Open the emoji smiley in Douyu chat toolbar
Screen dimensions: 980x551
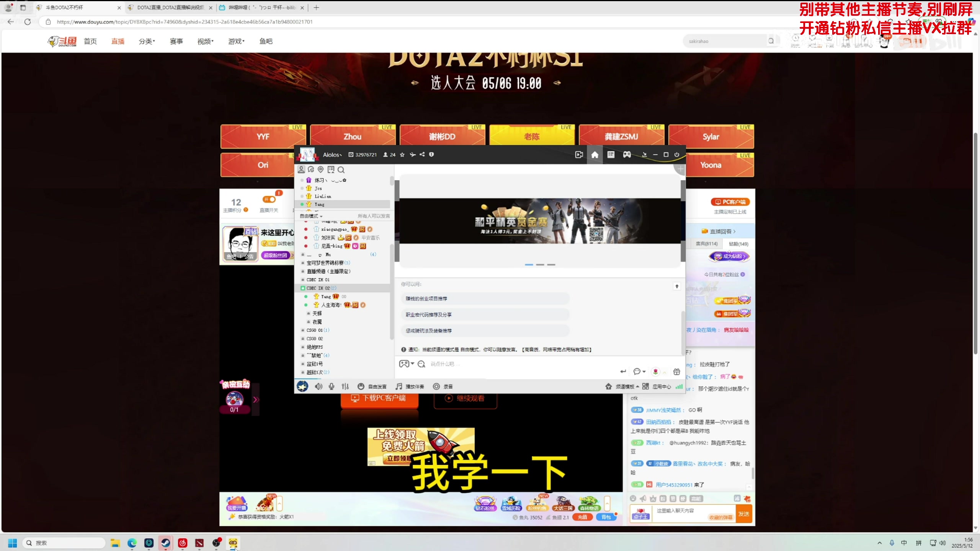tap(633, 499)
